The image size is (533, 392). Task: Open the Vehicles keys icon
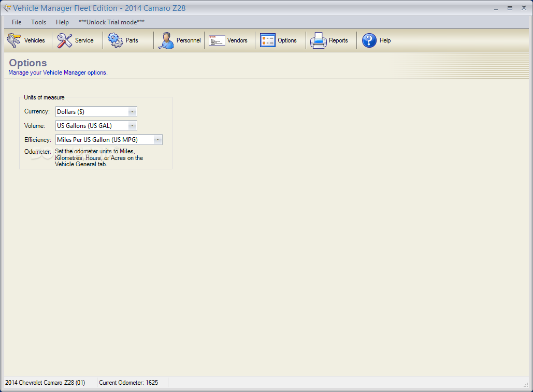[14, 40]
